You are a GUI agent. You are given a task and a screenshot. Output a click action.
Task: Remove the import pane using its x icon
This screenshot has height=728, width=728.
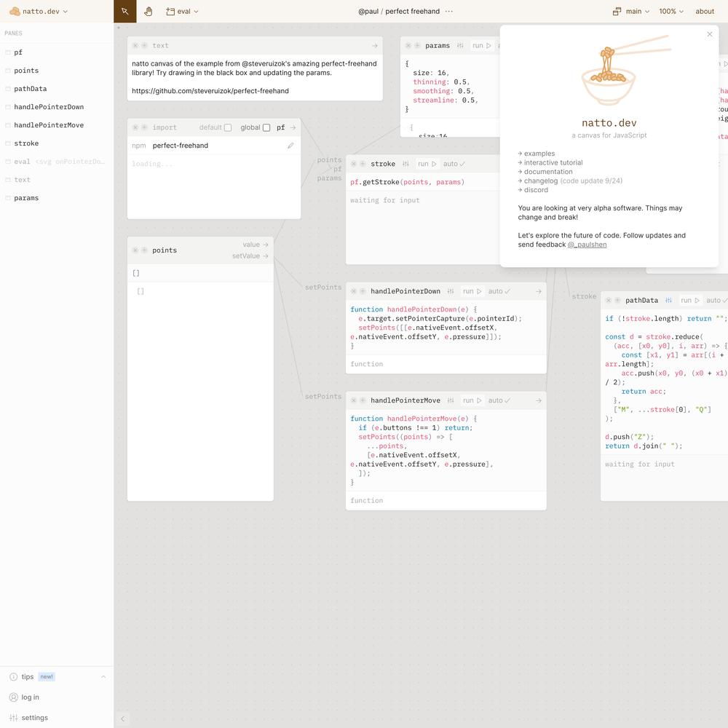tap(135, 127)
